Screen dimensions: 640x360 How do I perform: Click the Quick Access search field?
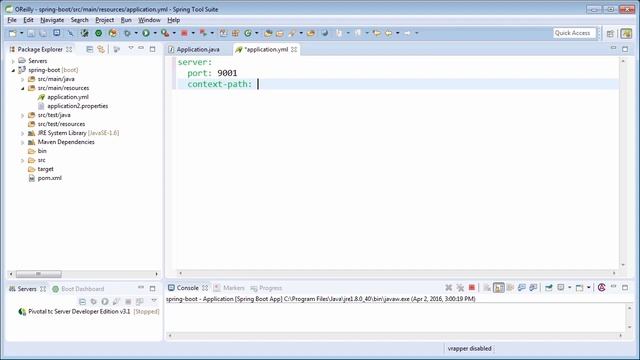click(x=574, y=33)
